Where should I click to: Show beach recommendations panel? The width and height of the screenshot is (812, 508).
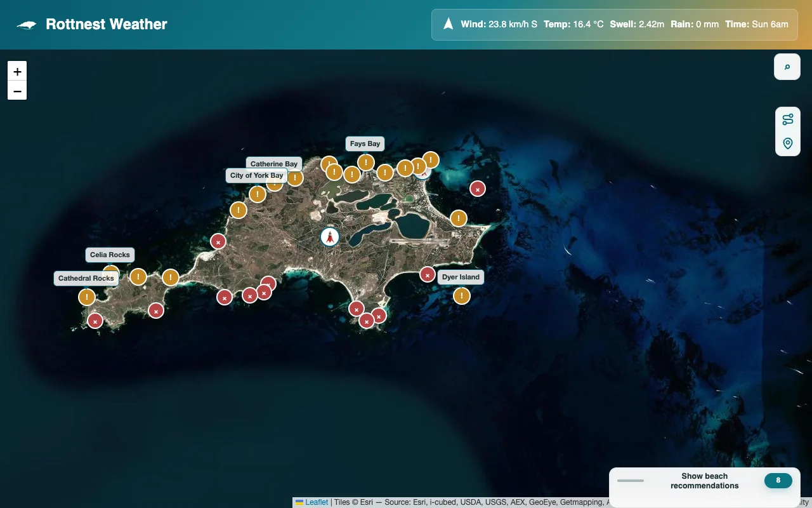pos(705,481)
